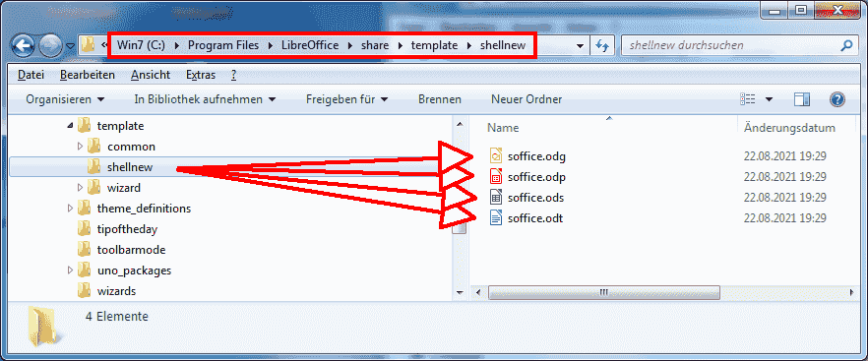Click the file list scroll-right arrow

pyautogui.click(x=852, y=292)
